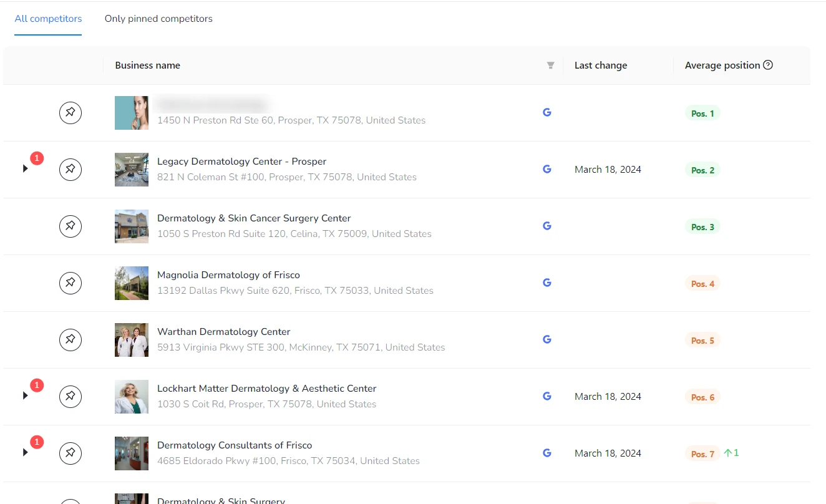Click Warthan Dermatology Center name
Viewport: 826px width, 504px height.
pyautogui.click(x=223, y=332)
